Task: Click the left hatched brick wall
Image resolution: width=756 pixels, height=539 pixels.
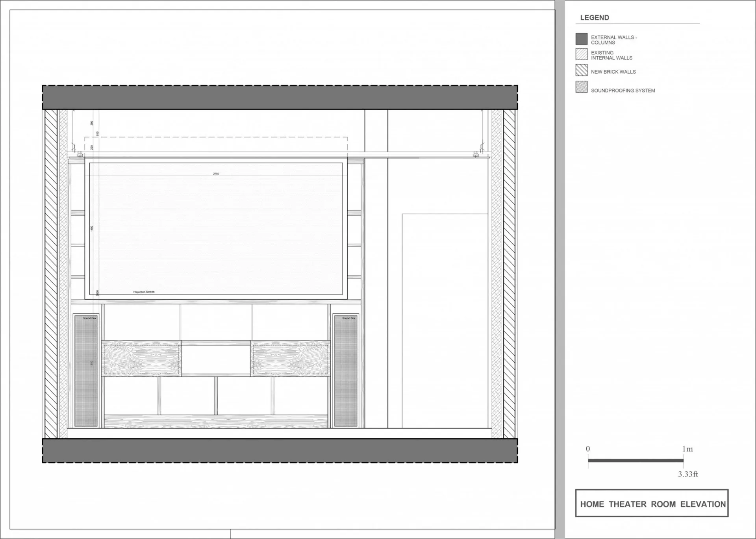Action: click(51, 274)
